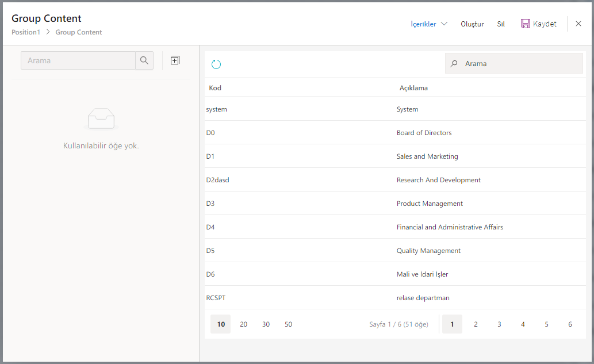
Task: Sort by the Açıklama column header
Action: pos(413,88)
